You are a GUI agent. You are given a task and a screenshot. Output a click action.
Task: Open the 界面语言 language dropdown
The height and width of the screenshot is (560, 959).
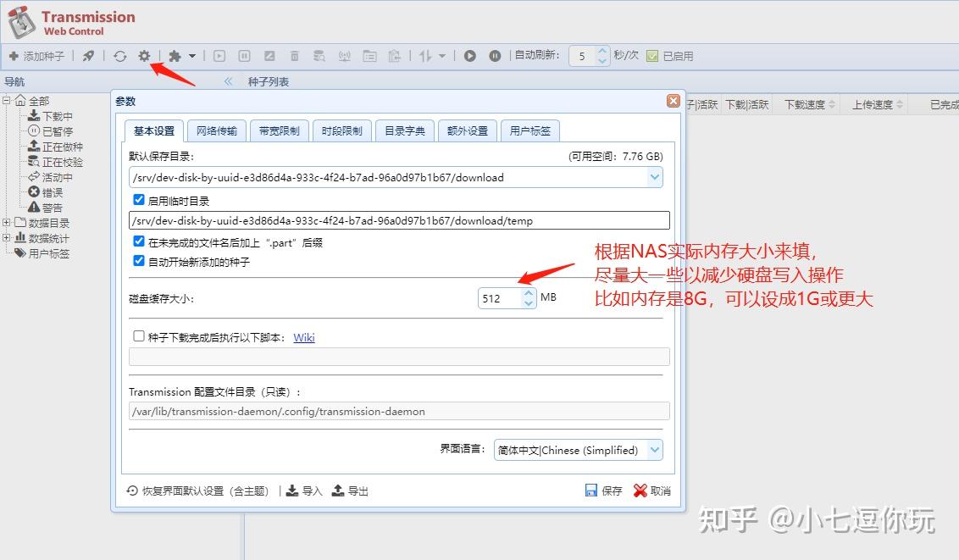click(x=654, y=450)
